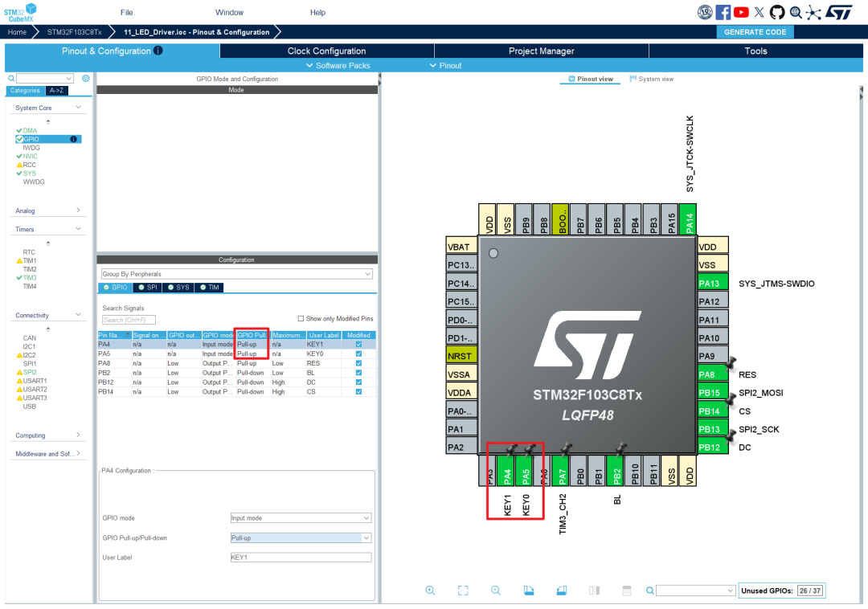Open the File menu
The width and height of the screenshot is (868, 609).
click(x=127, y=12)
